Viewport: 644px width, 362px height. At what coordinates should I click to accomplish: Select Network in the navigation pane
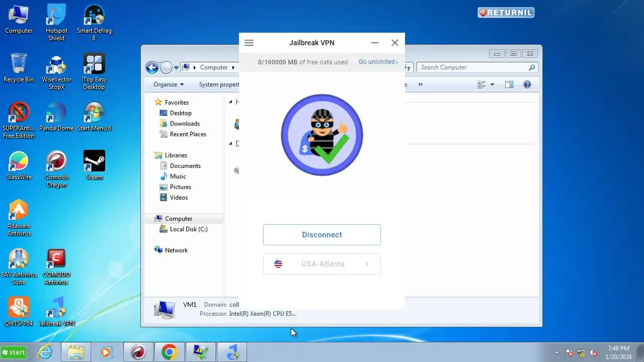coord(176,250)
